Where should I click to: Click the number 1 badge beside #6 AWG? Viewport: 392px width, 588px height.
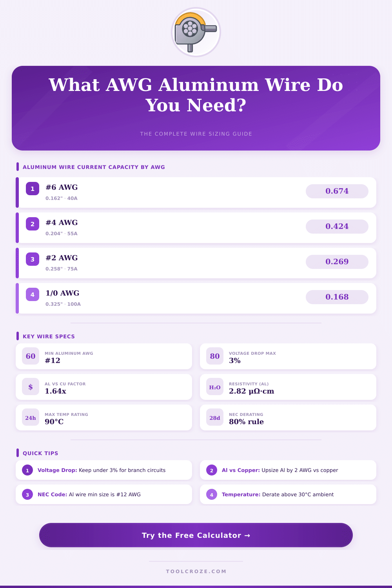pyautogui.click(x=33, y=189)
